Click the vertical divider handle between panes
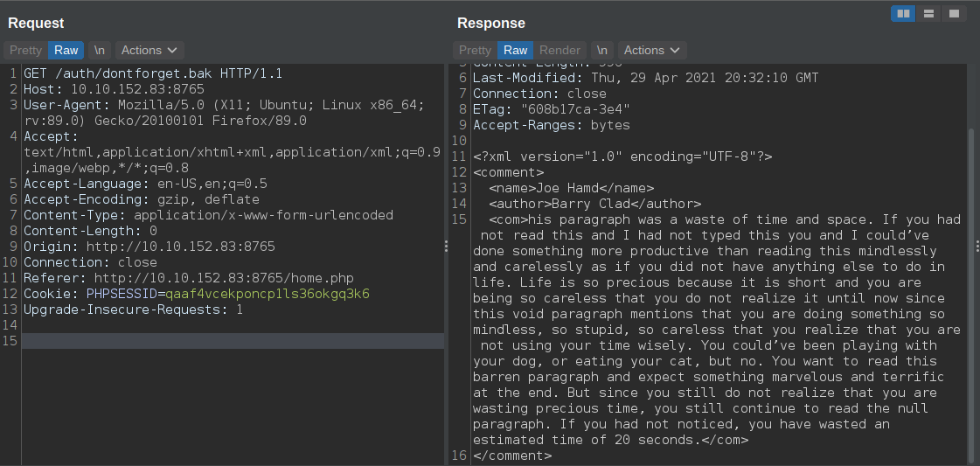 pos(446,247)
